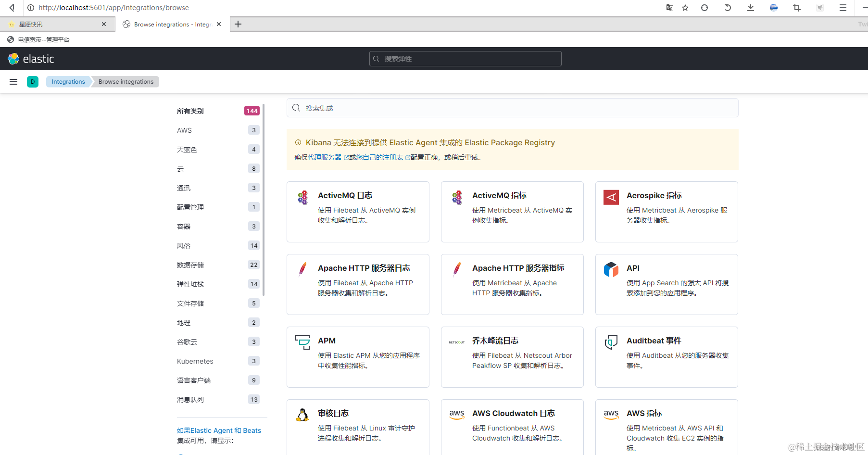
Task: Click the Browse integrations breadcrumb
Action: 126,82
